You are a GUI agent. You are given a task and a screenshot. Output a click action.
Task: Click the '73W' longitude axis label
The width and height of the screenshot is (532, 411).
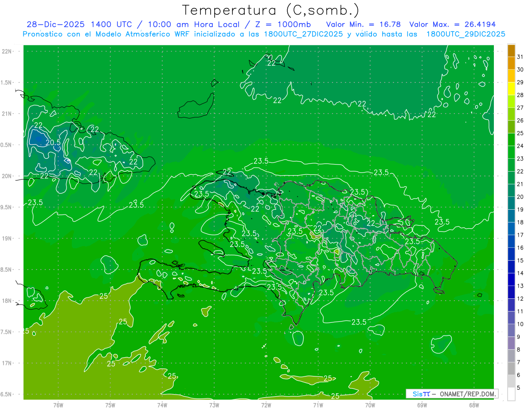[x=214, y=405]
